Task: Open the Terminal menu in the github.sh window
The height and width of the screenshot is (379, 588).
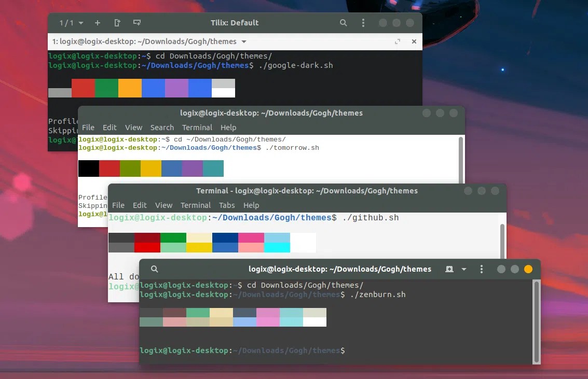Action: pyautogui.click(x=196, y=205)
